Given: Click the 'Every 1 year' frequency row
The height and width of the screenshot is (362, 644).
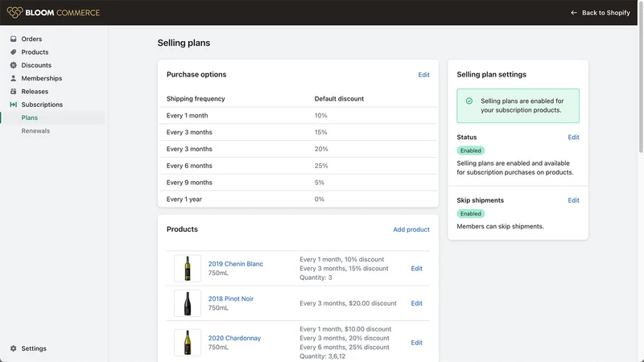Looking at the screenshot, I should (298, 200).
